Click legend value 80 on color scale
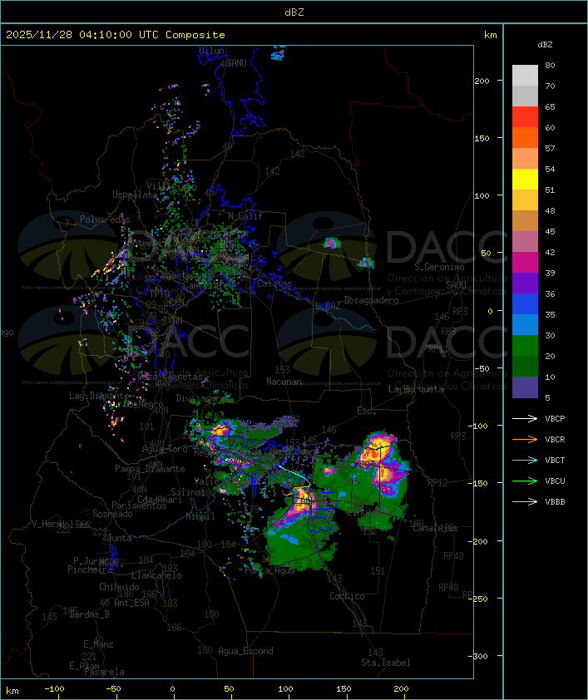588x700 pixels. click(x=550, y=65)
